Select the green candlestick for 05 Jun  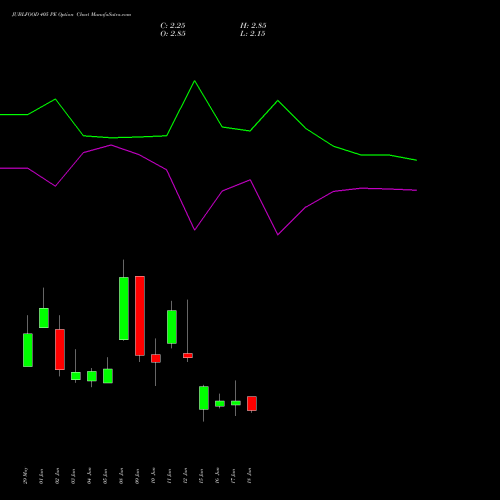coord(108,376)
